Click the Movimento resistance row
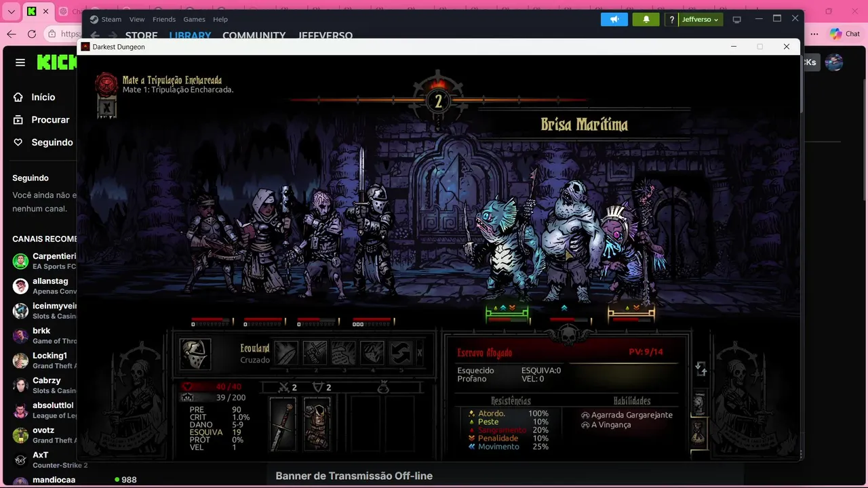Viewport: 868px width, 488px height. (x=508, y=447)
